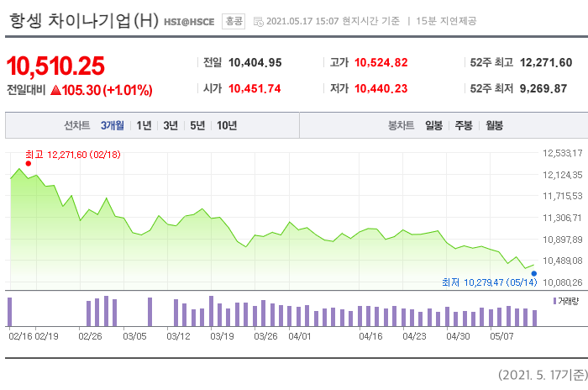Switch the line chart to 1년

click(144, 126)
